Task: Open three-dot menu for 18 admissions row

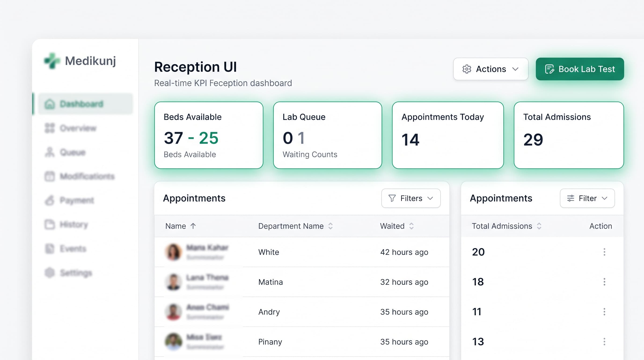Action: 604,282
